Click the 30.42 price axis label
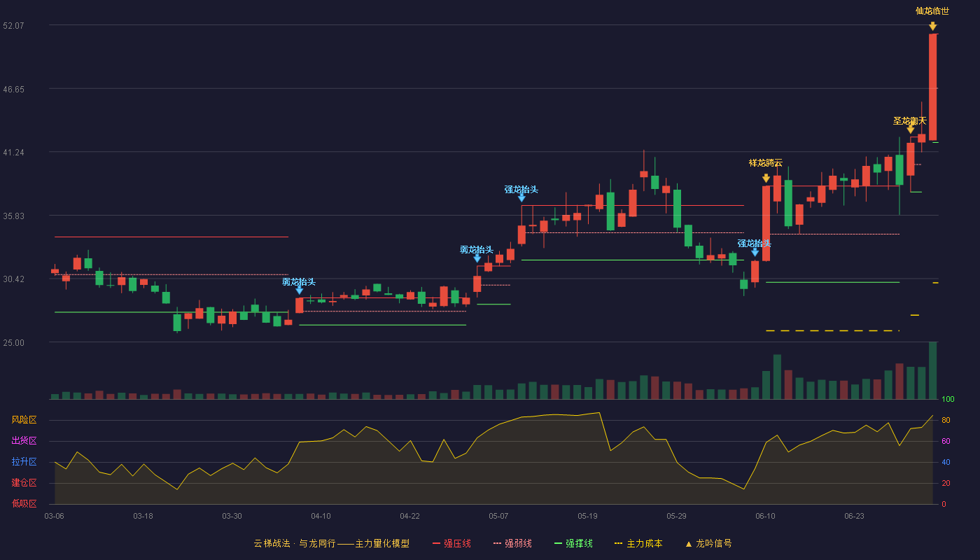The width and height of the screenshot is (980, 560). (14, 279)
